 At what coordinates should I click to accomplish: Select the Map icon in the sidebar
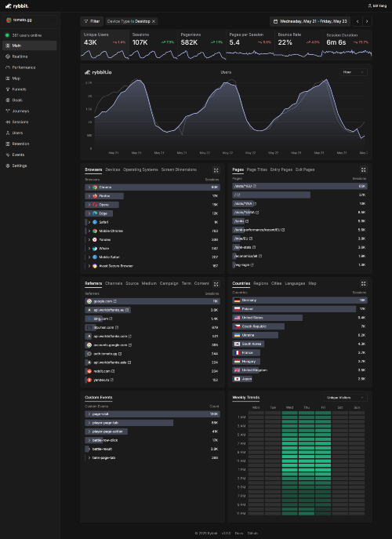click(x=8, y=78)
